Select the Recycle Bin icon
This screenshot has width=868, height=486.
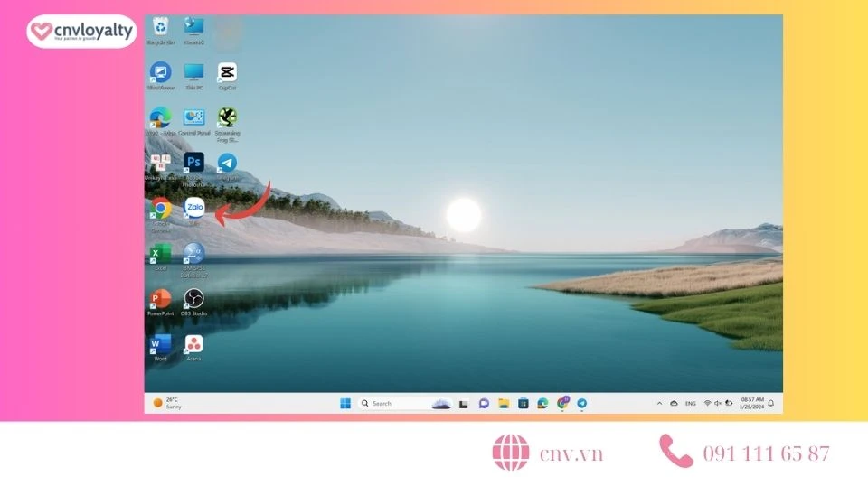coord(160,27)
